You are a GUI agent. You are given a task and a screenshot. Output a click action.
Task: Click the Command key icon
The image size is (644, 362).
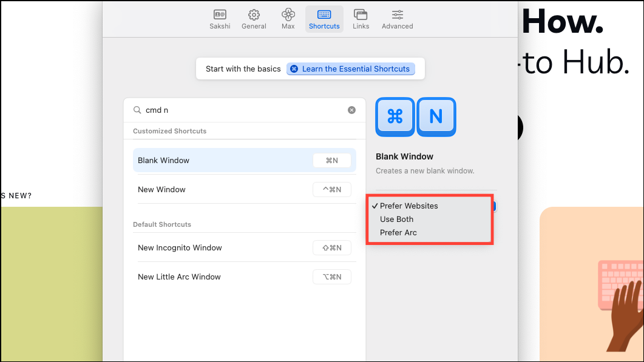(395, 116)
